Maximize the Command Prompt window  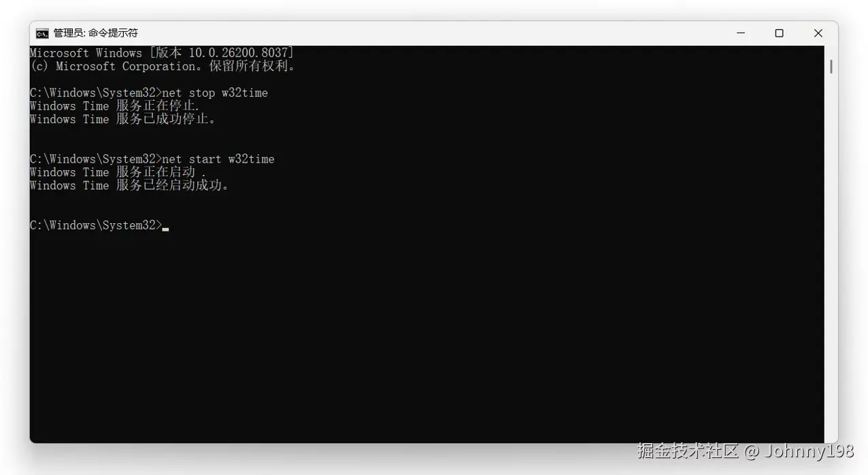click(x=779, y=33)
